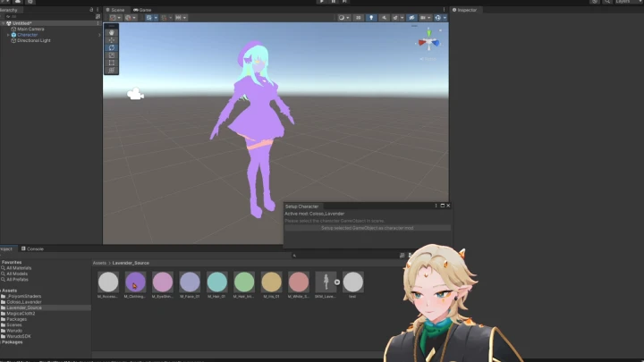The image size is (644, 362).
Task: Toggle hidden objects visibility button
Action: (x=411, y=18)
